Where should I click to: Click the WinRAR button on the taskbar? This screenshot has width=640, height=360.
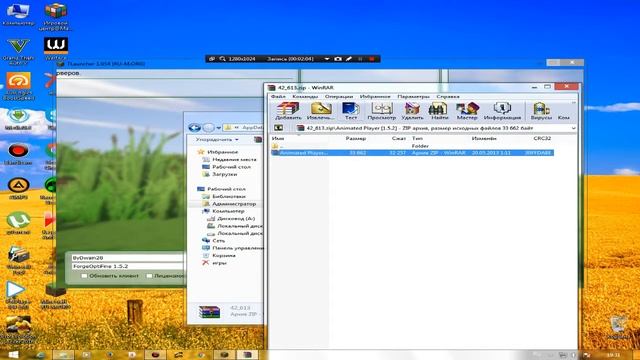[x=247, y=355]
